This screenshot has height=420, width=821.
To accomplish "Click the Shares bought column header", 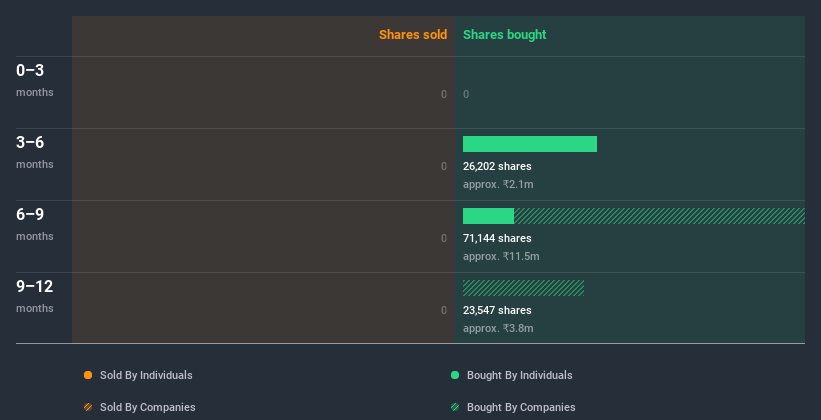I will click(x=505, y=35).
